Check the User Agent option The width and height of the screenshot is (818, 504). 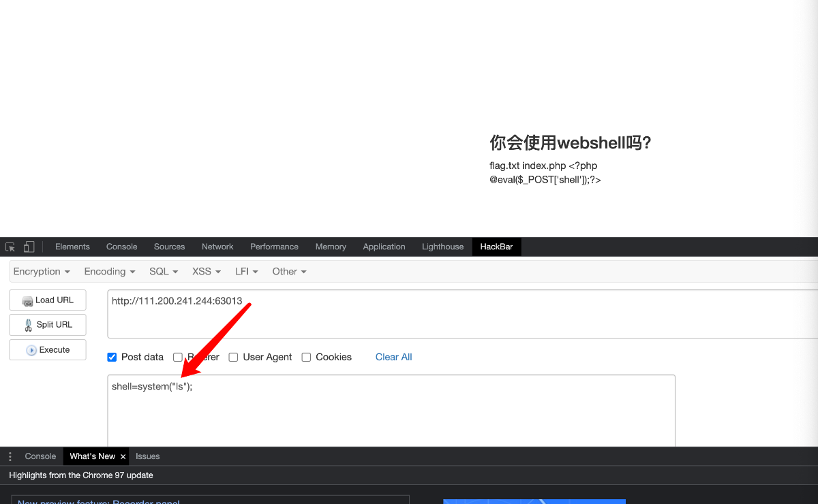pos(233,357)
